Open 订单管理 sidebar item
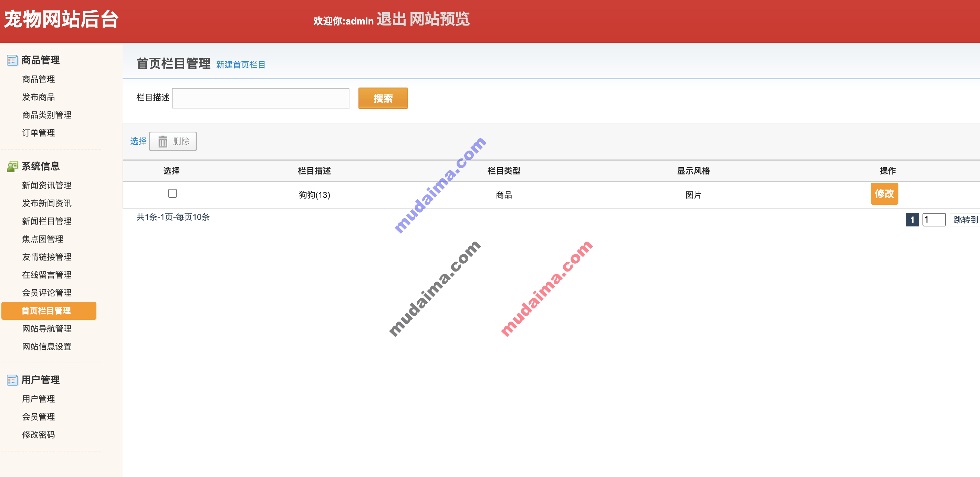The height and width of the screenshot is (477, 980). pyautogui.click(x=39, y=133)
